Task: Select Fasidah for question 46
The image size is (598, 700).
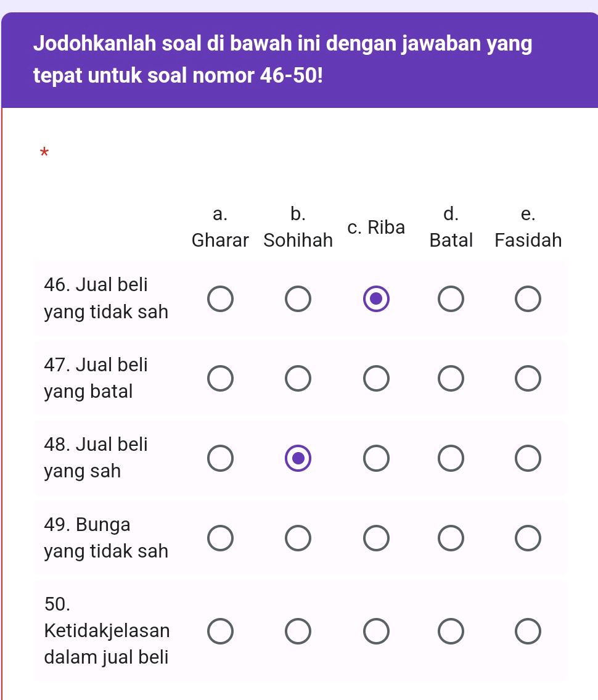Action: pos(527,298)
